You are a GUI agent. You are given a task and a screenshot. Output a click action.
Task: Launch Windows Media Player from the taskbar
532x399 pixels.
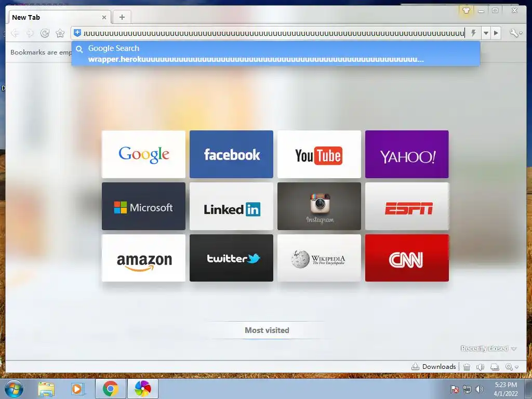77,389
